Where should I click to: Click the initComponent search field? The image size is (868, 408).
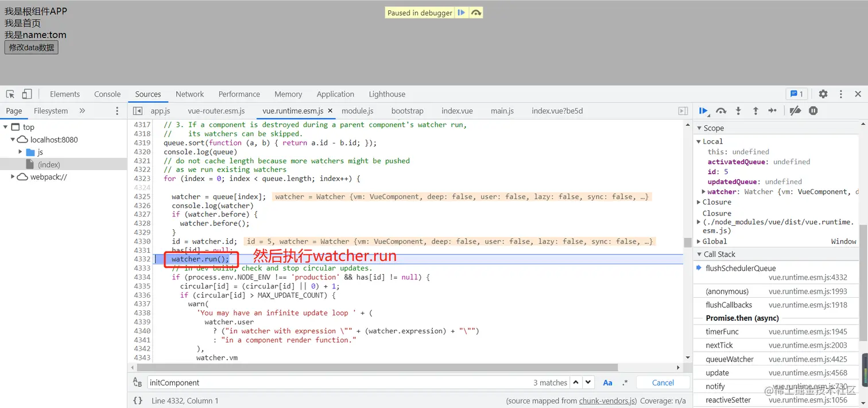point(339,383)
